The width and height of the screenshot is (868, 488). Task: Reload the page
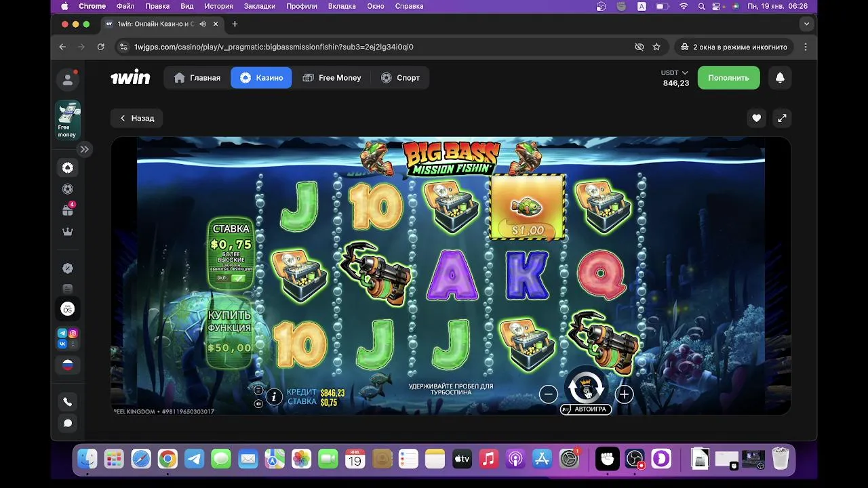tap(100, 47)
